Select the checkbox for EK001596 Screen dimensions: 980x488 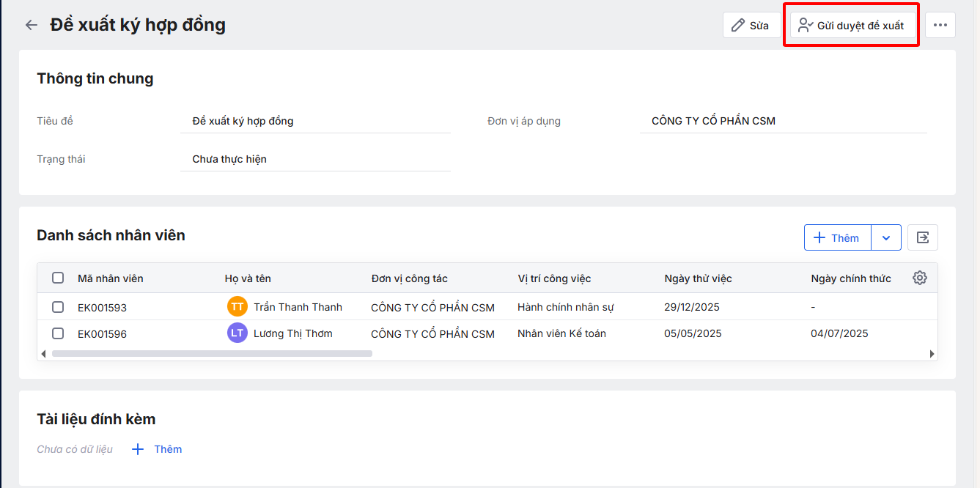coord(58,333)
